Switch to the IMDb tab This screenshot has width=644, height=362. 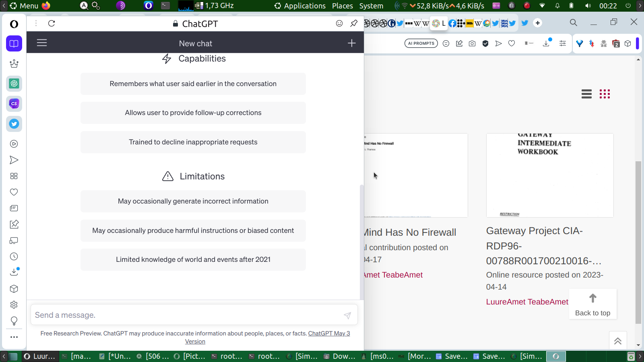(469, 23)
